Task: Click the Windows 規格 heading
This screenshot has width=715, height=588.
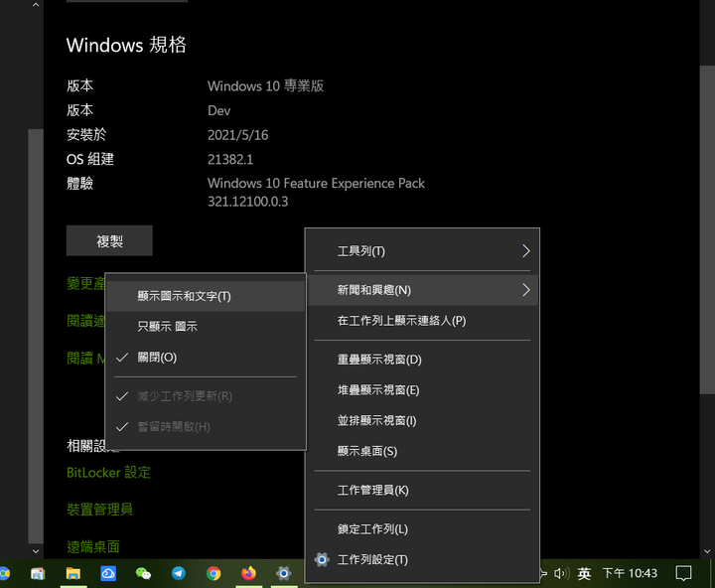Action: point(126,45)
